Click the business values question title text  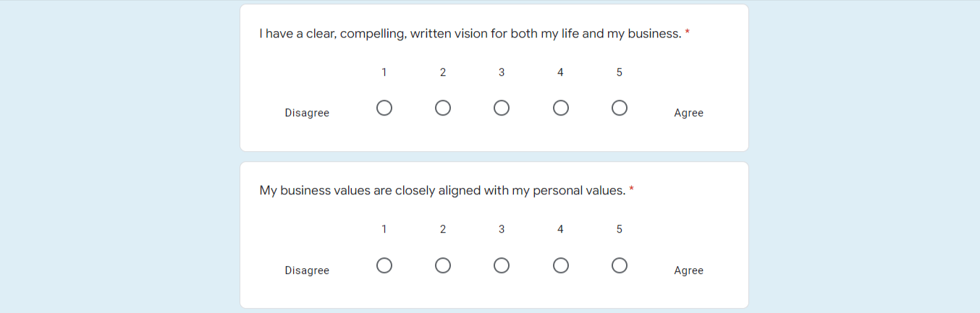[442, 191]
